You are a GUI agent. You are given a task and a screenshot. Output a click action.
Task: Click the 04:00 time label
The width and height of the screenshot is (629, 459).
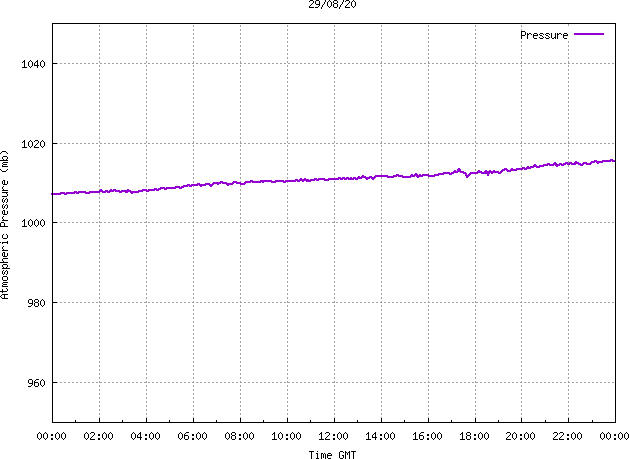click(145, 436)
